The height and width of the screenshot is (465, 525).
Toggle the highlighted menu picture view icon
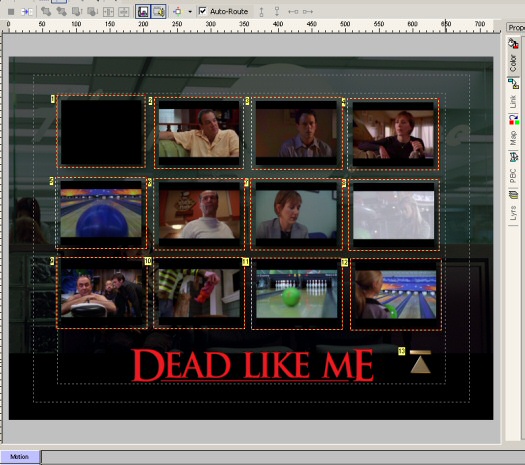[x=143, y=12]
